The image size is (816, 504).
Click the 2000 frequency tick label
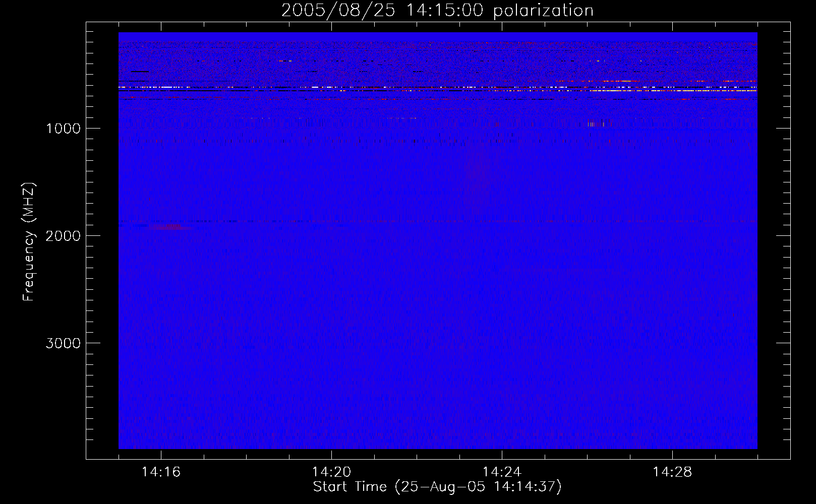pyautogui.click(x=63, y=236)
